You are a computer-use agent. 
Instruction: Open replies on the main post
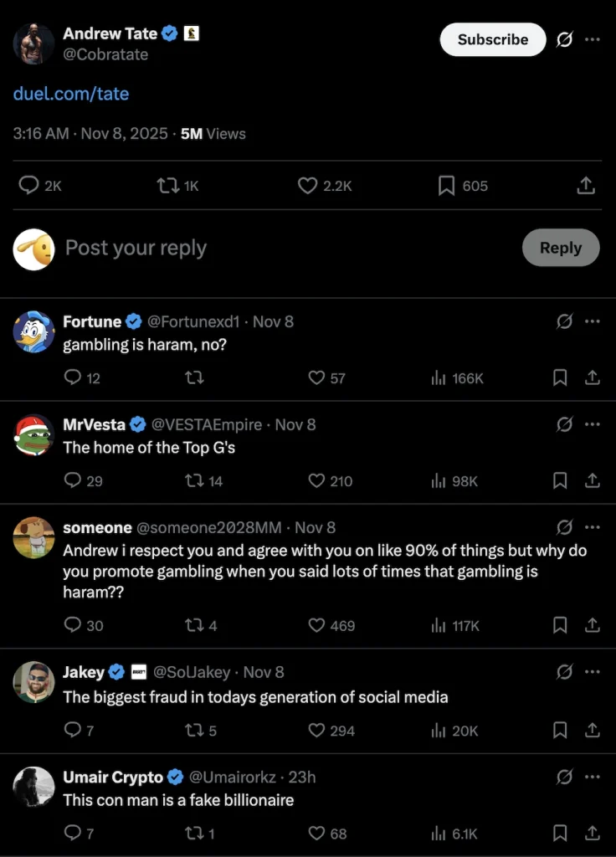point(29,186)
